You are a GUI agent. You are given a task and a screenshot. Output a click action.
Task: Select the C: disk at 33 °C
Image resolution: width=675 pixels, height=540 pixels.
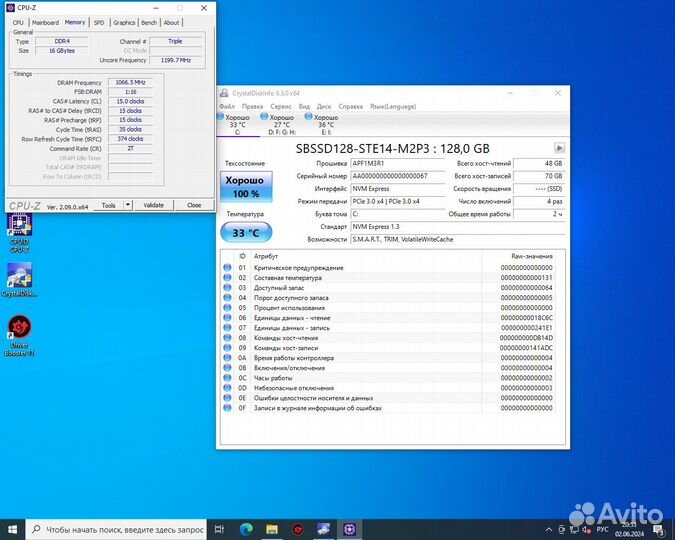pos(237,124)
